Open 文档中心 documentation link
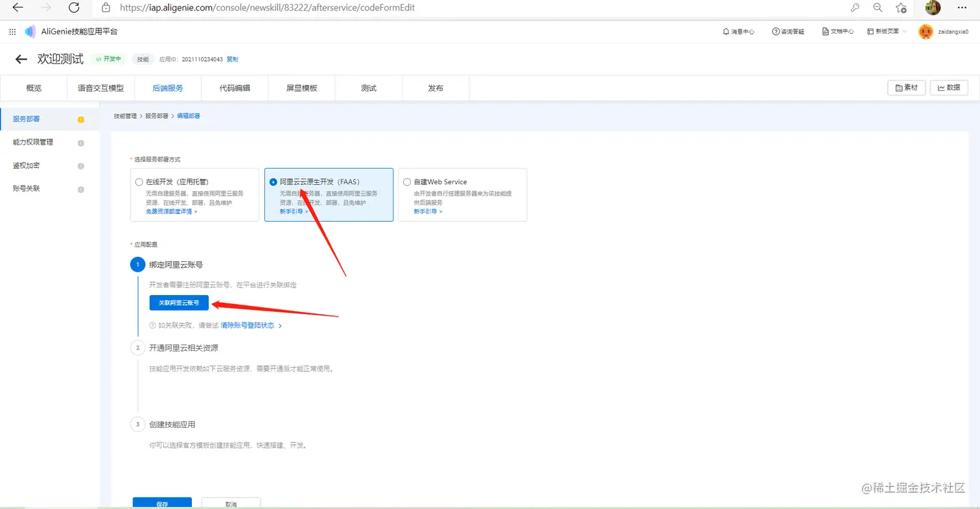Screen dimensions: 980x509 click(838, 32)
